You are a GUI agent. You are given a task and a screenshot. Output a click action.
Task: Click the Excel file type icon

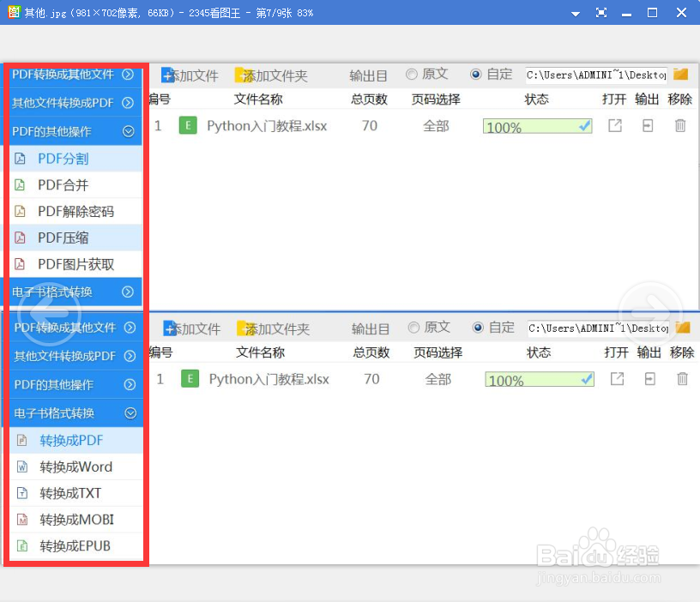click(187, 125)
